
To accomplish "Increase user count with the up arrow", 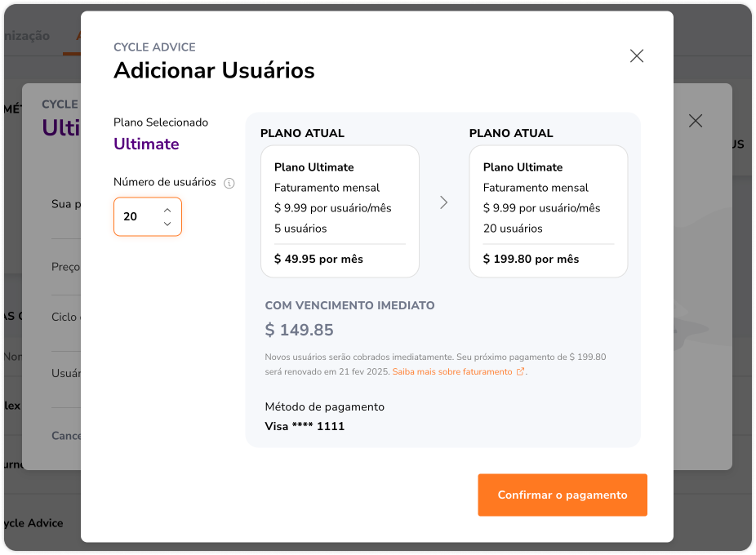I will tap(167, 210).
